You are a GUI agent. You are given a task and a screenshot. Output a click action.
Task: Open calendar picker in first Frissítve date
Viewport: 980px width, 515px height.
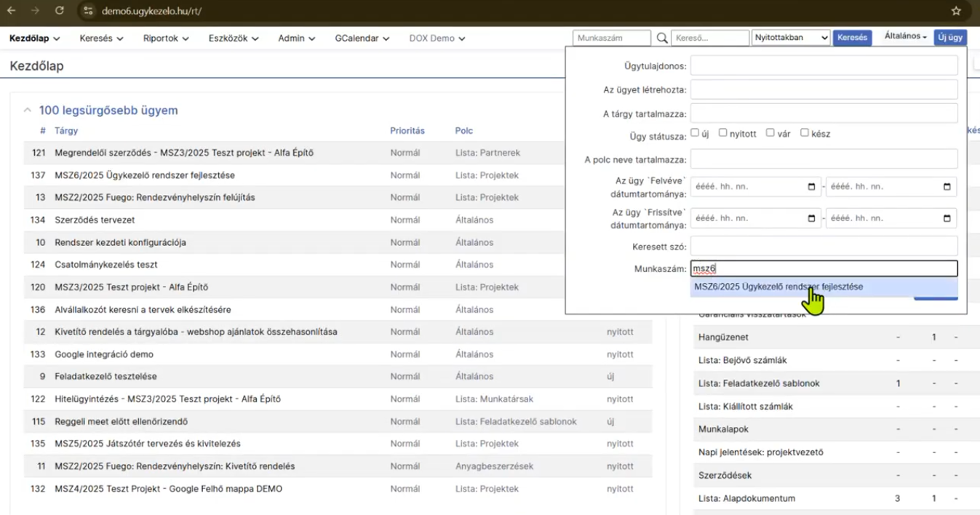[x=811, y=218]
